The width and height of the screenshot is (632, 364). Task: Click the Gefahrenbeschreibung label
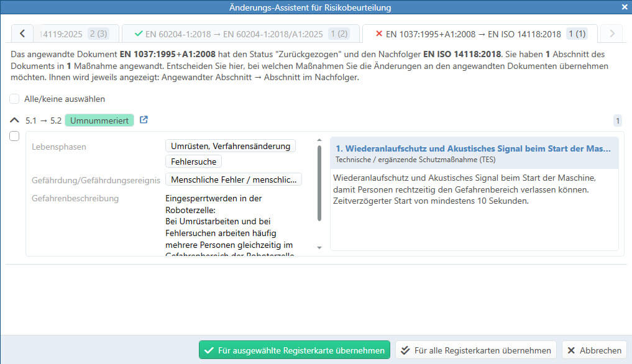(x=75, y=198)
